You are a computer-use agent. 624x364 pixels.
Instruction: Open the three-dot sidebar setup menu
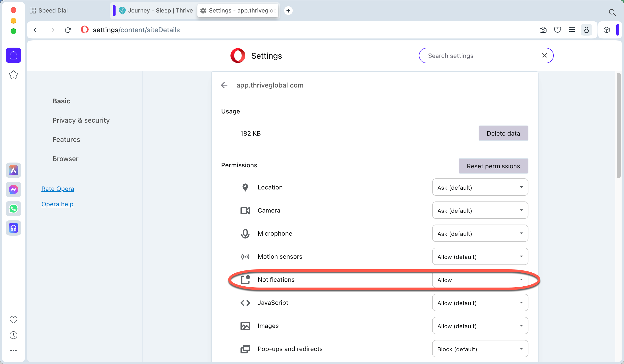pos(13,350)
